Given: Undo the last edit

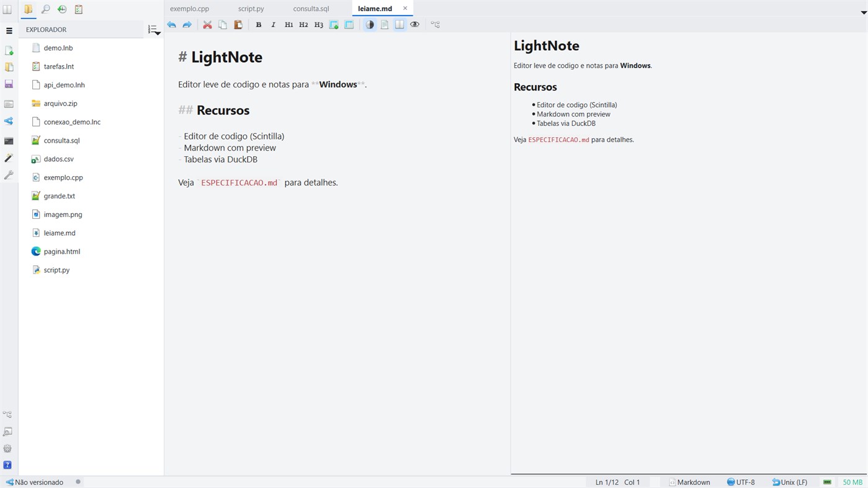Looking at the screenshot, I should 172,25.
